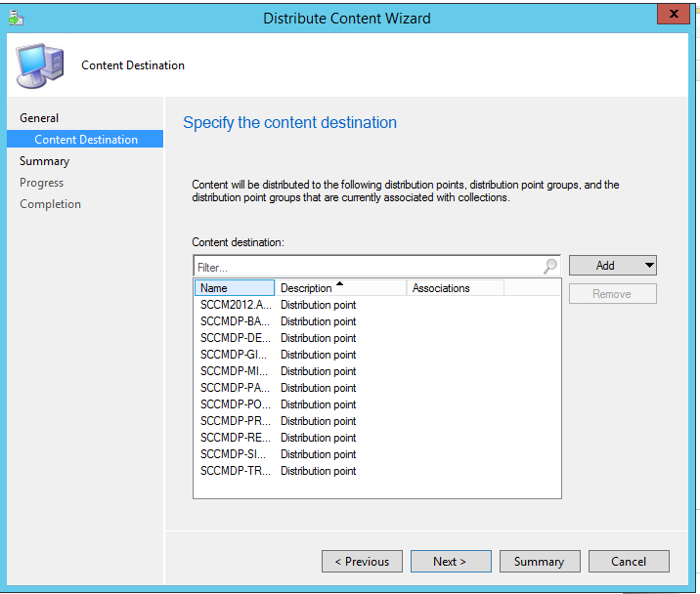Image resolution: width=700 pixels, height=594 pixels.
Task: Open the Summary step in sidebar
Action: pos(44,161)
